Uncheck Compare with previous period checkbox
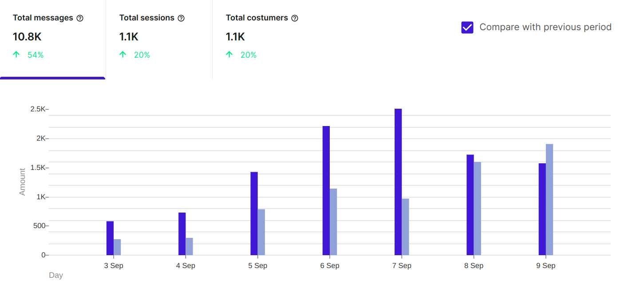644x292 pixels. click(x=467, y=28)
